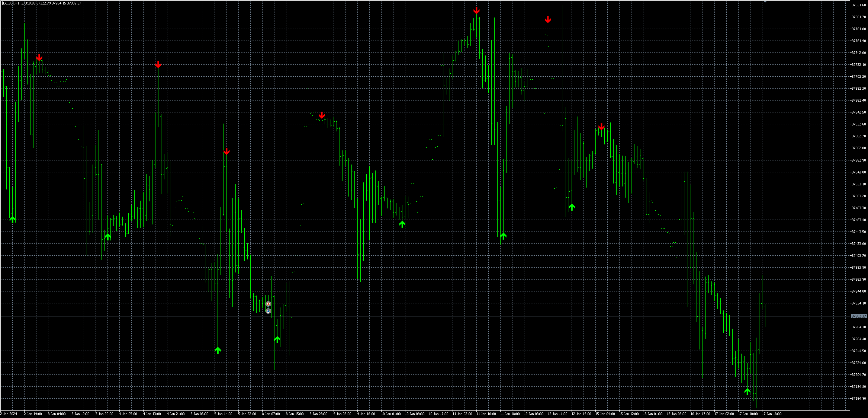Viewport: 868px width, 418px height.
Task: Select the green buy arrow near 37244 at 5 Jan 14:00
Action: click(x=218, y=350)
